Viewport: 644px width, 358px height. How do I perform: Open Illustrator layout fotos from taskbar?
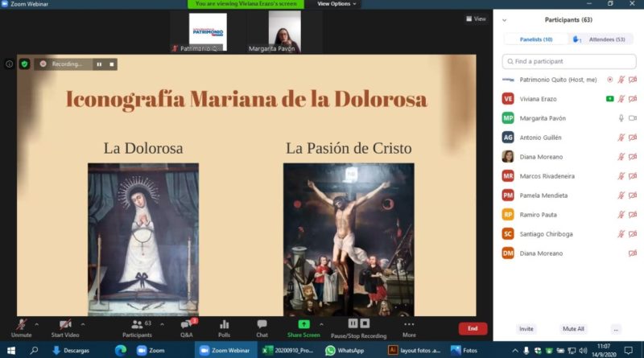click(x=415, y=350)
